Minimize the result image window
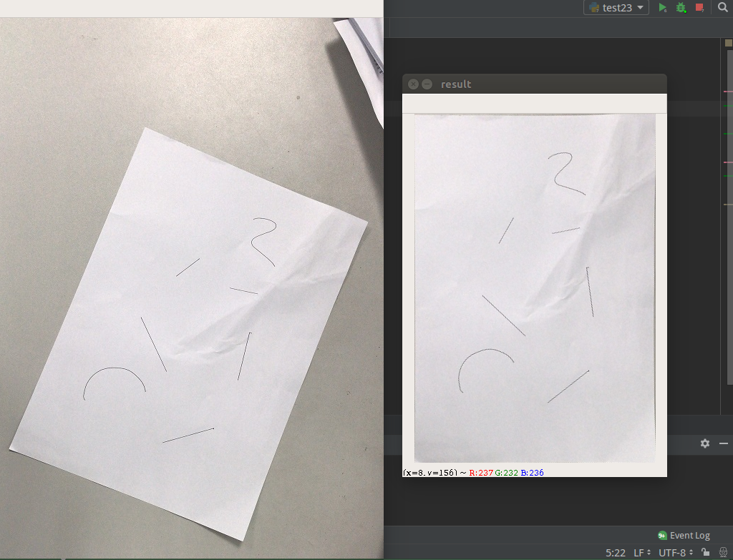The width and height of the screenshot is (733, 560). point(427,84)
